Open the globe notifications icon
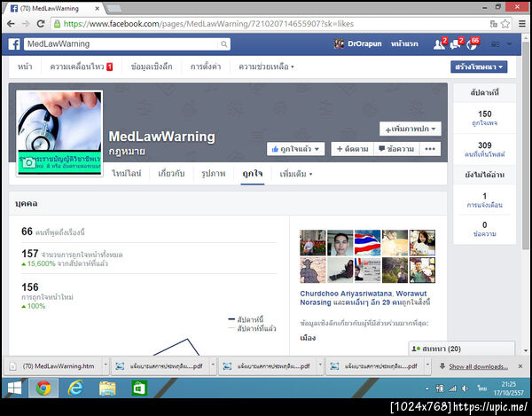 (472, 44)
